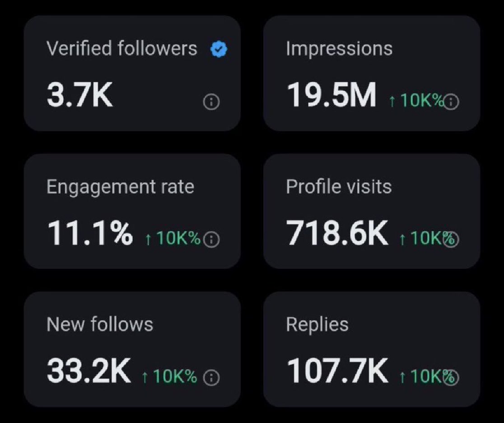
Task: Select the Verified followers label
Action: click(x=122, y=48)
